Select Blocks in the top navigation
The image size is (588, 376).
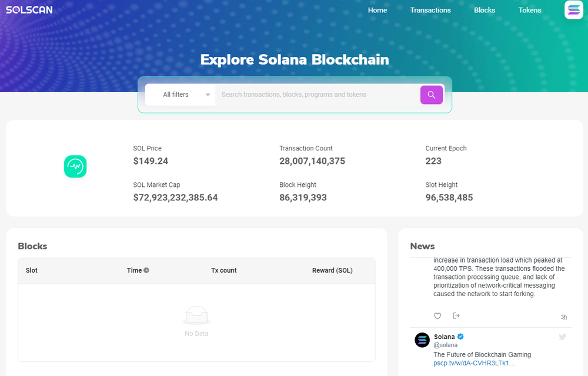click(x=485, y=10)
